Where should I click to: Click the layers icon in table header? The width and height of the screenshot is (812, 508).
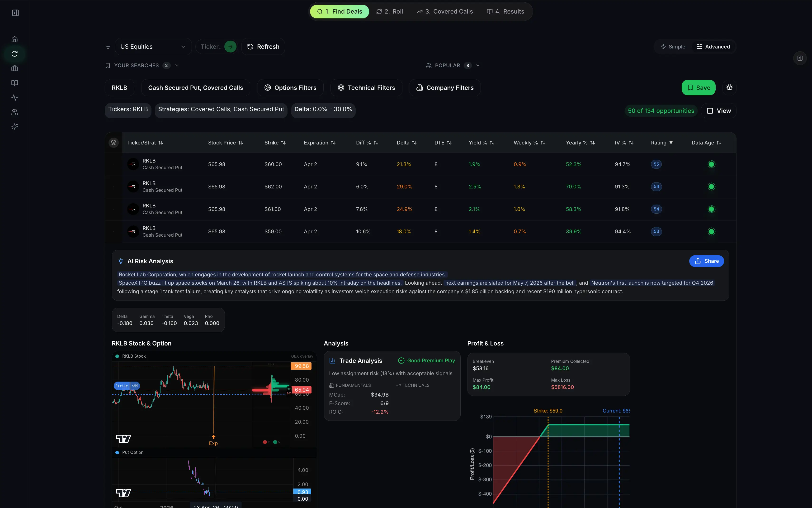click(x=114, y=143)
